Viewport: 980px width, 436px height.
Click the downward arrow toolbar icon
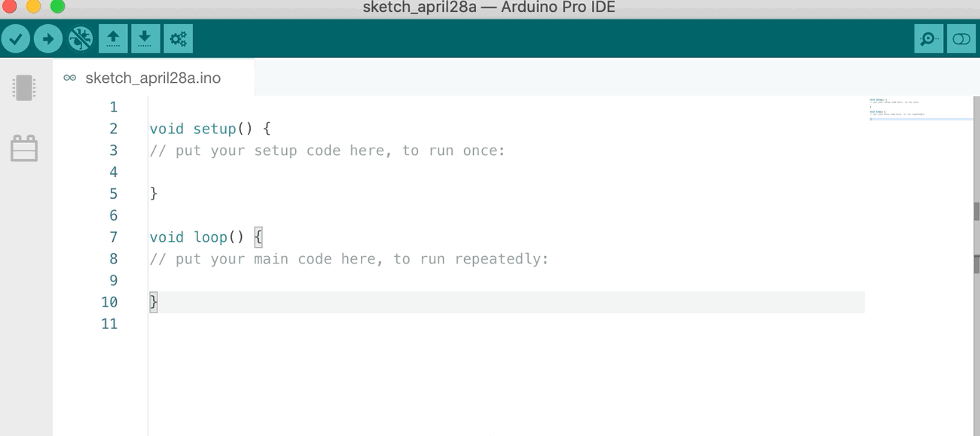145,38
